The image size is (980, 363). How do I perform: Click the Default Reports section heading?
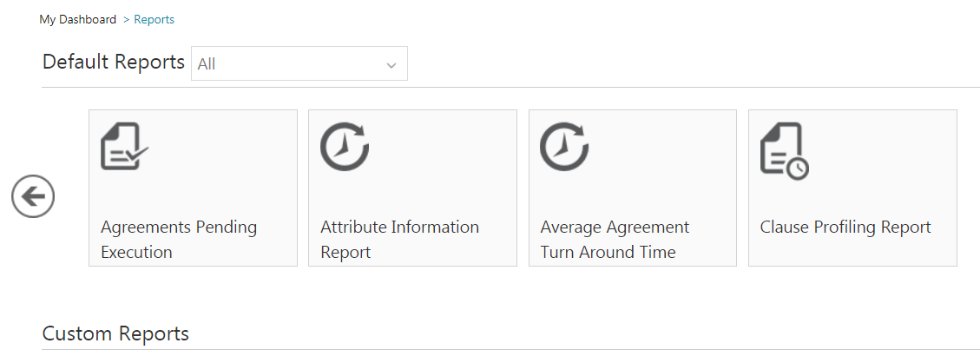click(113, 63)
